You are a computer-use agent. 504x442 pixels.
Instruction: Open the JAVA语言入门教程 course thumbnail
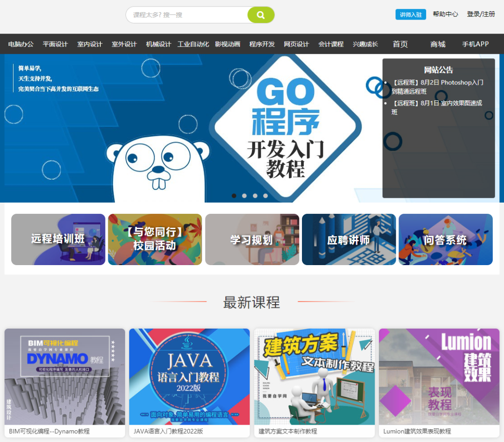coord(189,376)
